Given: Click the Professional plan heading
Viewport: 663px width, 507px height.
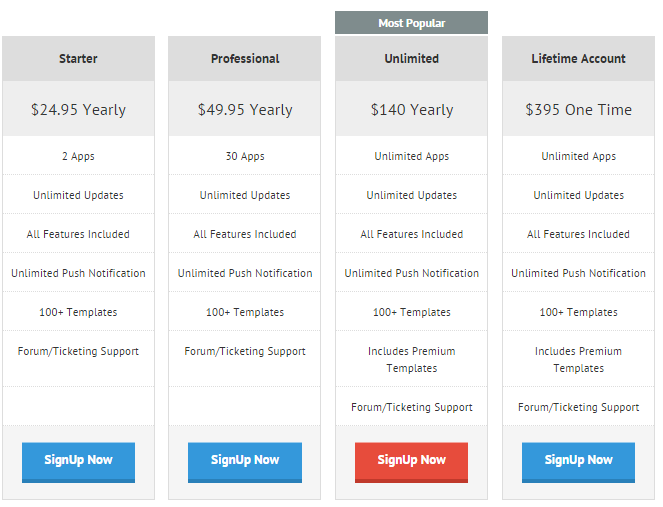Looking at the screenshot, I should (245, 59).
